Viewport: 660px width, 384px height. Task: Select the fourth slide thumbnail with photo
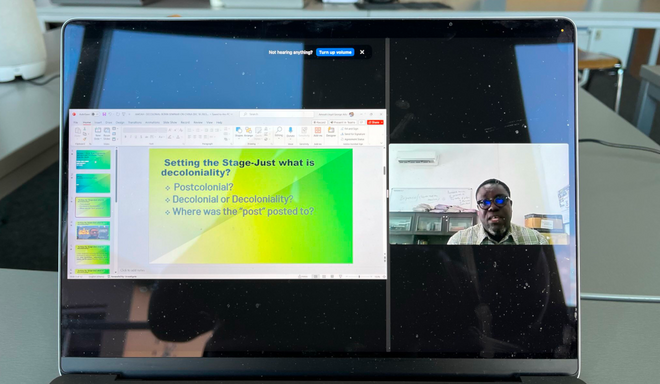[93, 231]
